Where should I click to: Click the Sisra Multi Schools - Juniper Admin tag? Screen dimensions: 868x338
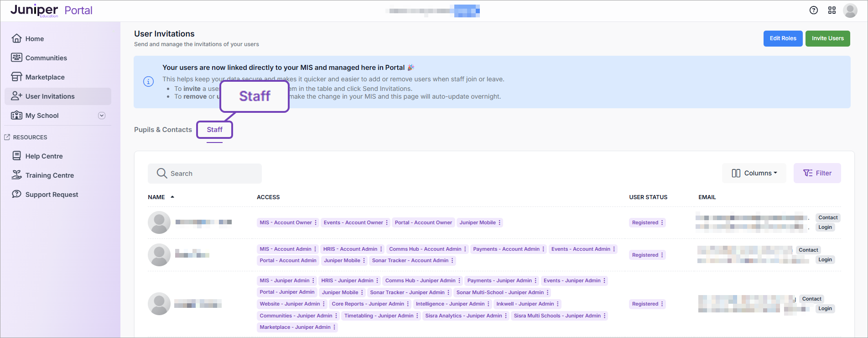(560, 316)
